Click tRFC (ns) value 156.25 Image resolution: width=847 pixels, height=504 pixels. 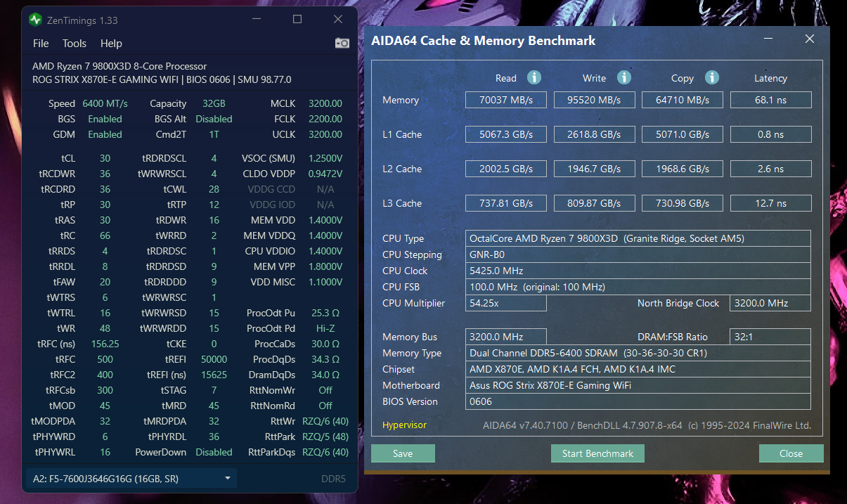pyautogui.click(x=105, y=344)
